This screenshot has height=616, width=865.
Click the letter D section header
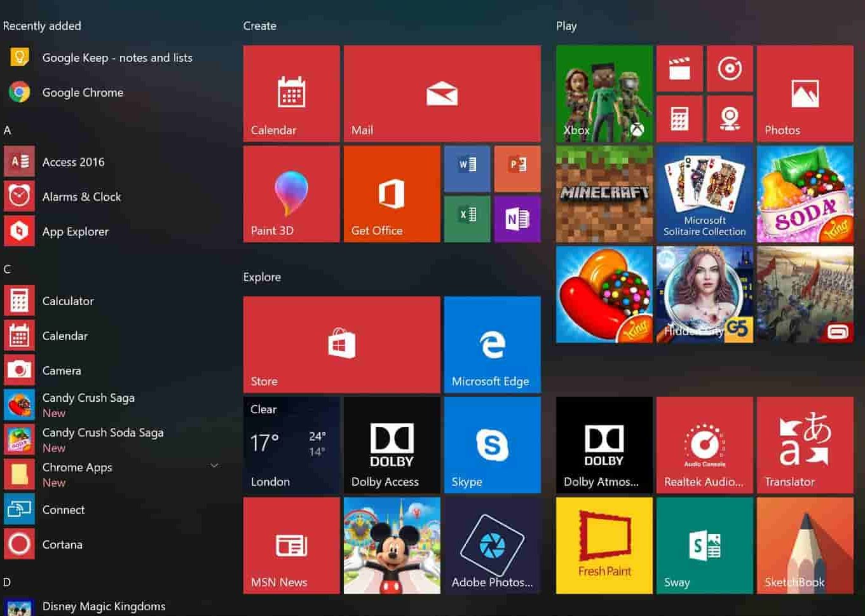[7, 582]
